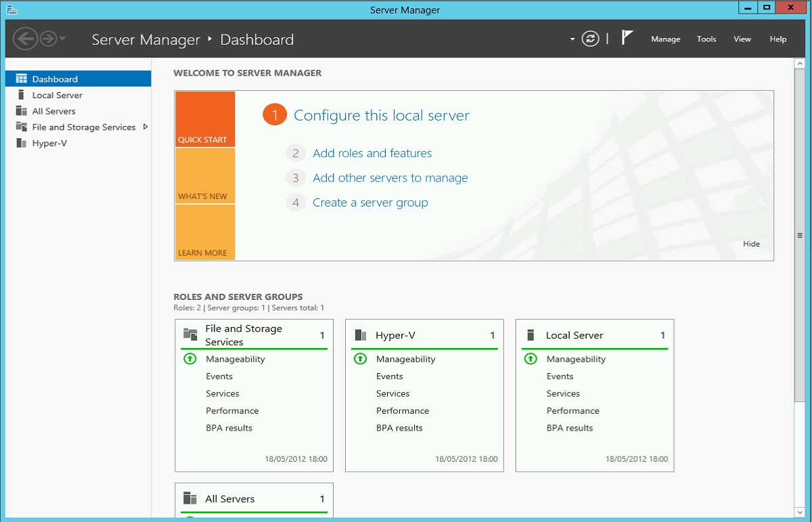Open the Local Server tile header
This screenshot has width=812, height=522.
point(595,335)
